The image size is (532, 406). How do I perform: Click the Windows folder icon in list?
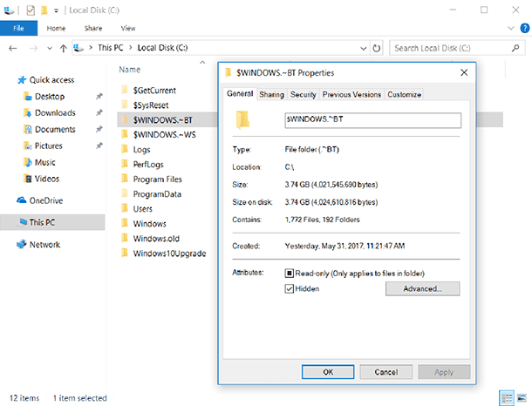click(125, 223)
